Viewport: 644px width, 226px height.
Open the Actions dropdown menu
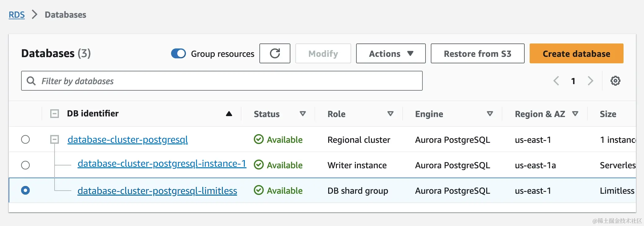(x=390, y=53)
